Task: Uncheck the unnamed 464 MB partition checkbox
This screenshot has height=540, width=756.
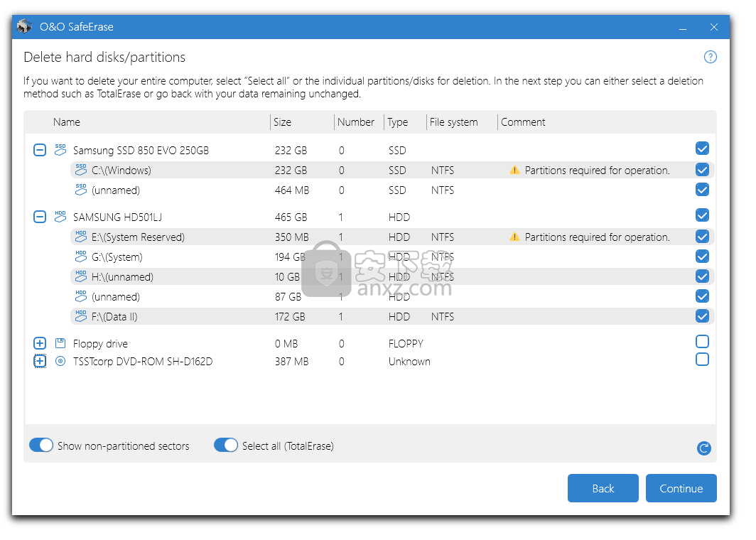Action: pyautogui.click(x=702, y=190)
